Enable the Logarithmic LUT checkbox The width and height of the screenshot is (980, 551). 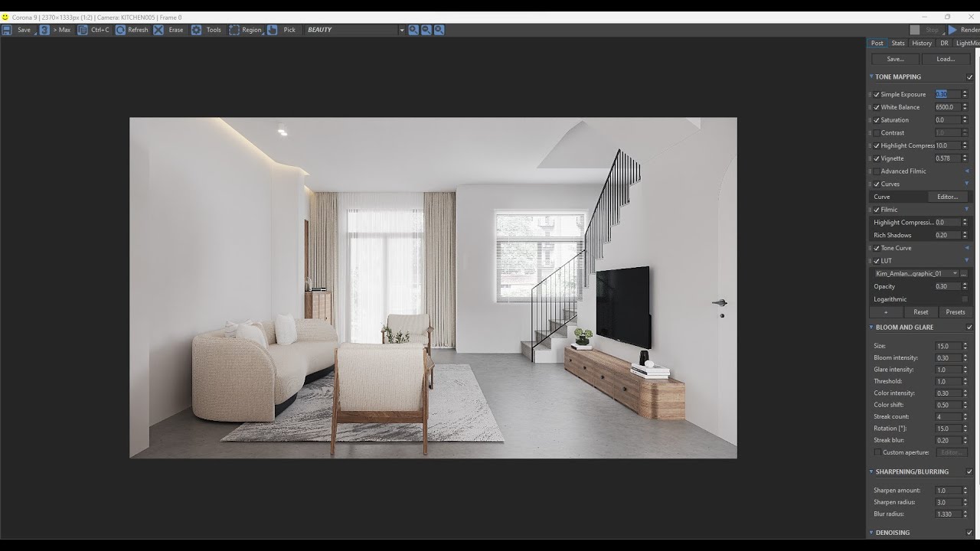(965, 299)
